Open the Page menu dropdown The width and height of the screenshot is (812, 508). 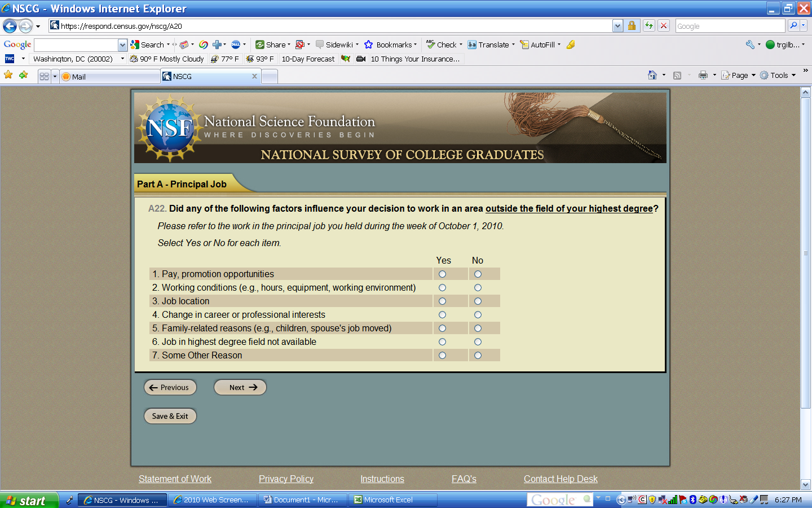pos(739,75)
